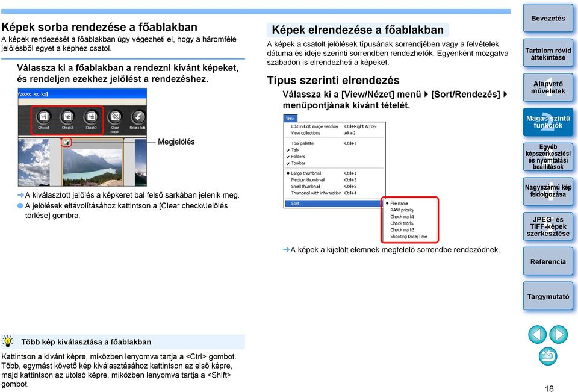Click the Megjelölés callout label
Image resolution: width=578 pixels, height=392 pixels.
tap(176, 142)
